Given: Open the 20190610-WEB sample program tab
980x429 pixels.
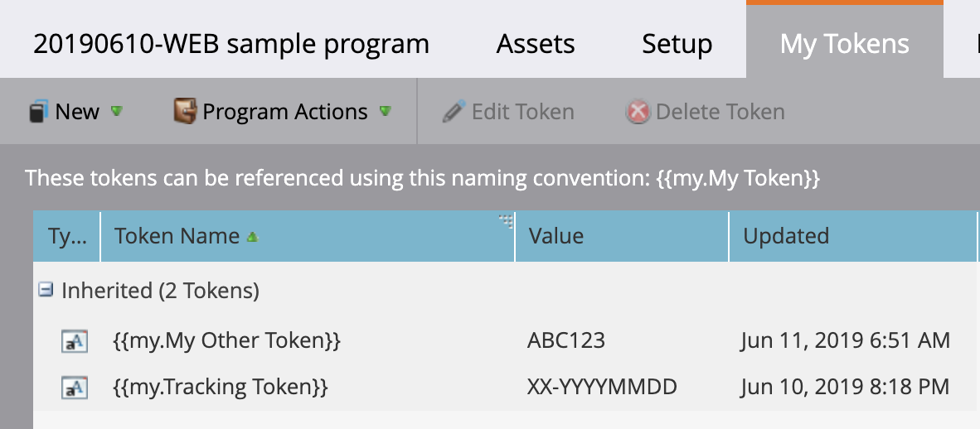Looking at the screenshot, I should click(231, 44).
